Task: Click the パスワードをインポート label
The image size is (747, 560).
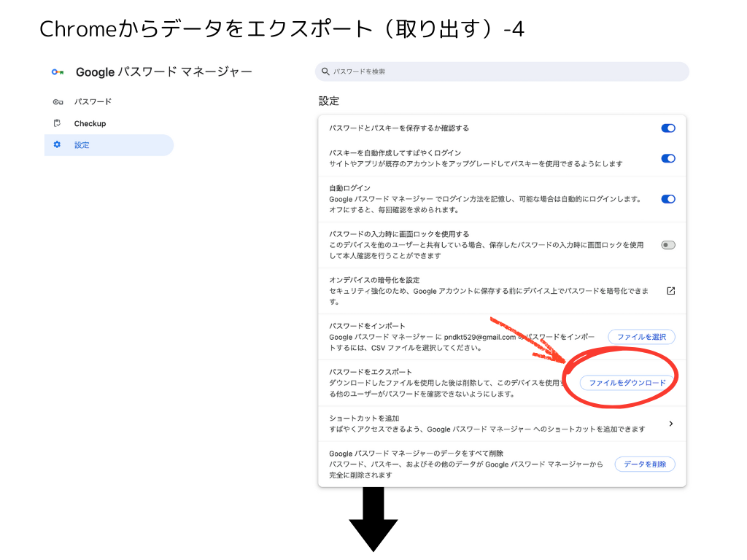Action: tap(367, 326)
